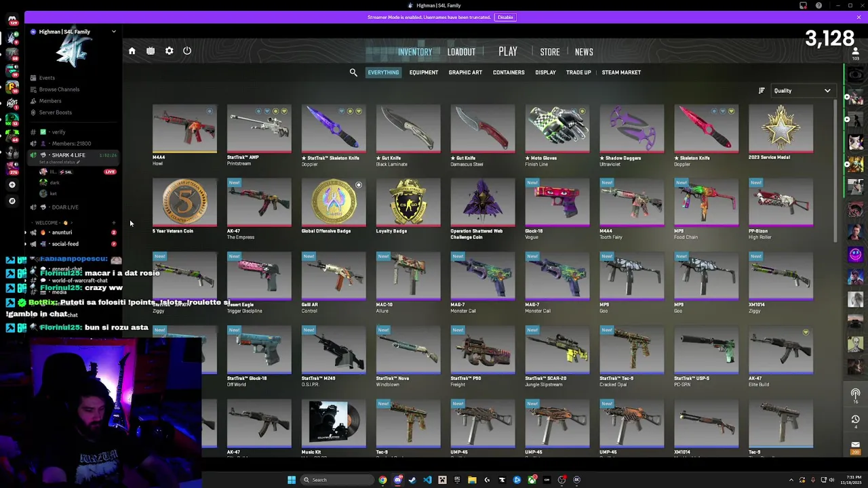Open the mail envelope icon in right sidebar
Viewport: 868px width, 488px height.
click(855, 445)
